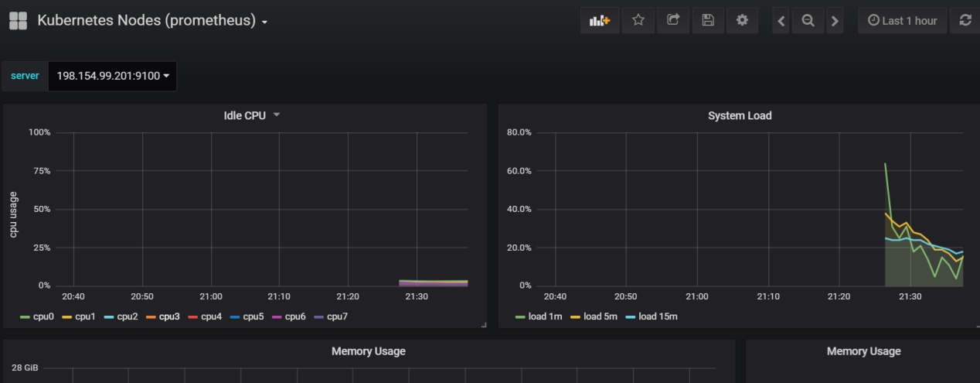This screenshot has width=980, height=383.
Task: Toggle cpu7 series in legend
Action: click(x=331, y=316)
